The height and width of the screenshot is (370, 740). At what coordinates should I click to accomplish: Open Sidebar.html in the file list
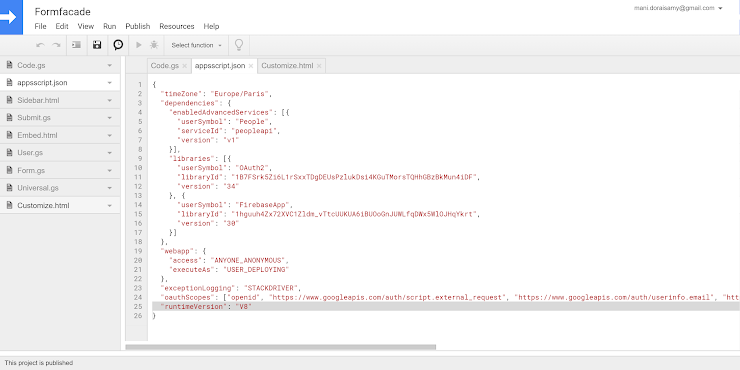pos(60,100)
